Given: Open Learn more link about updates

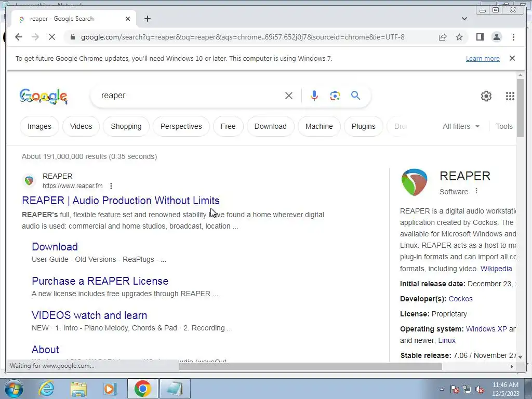Looking at the screenshot, I should click(483, 58).
